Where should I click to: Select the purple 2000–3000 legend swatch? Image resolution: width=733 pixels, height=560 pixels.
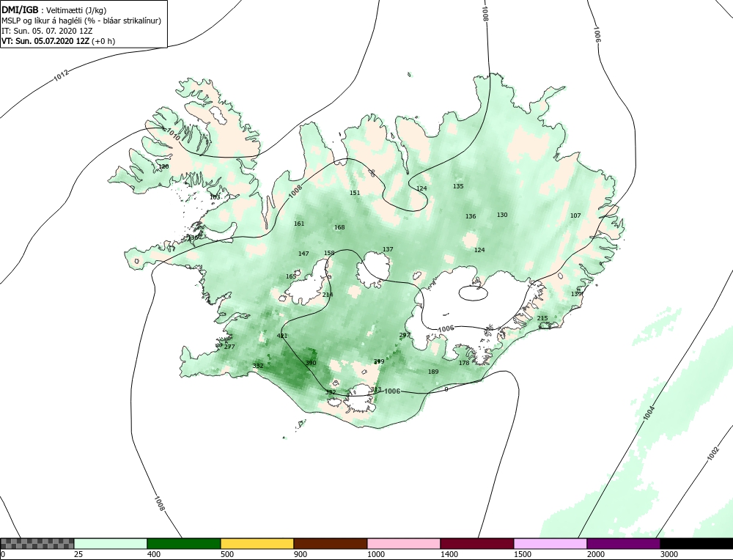tap(624, 543)
